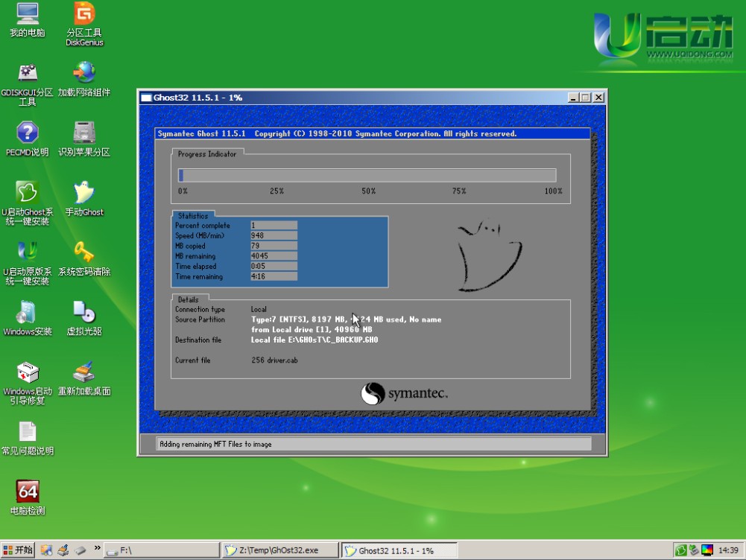Launch U启动Ghost系统一键安装 icon
The height and width of the screenshot is (560, 746).
(x=27, y=203)
